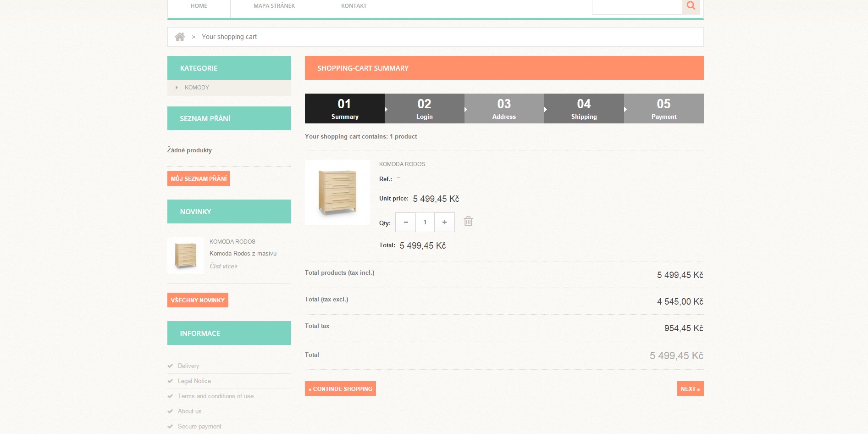Open the Secure payment link
This screenshot has width=868, height=434.
[x=199, y=427]
